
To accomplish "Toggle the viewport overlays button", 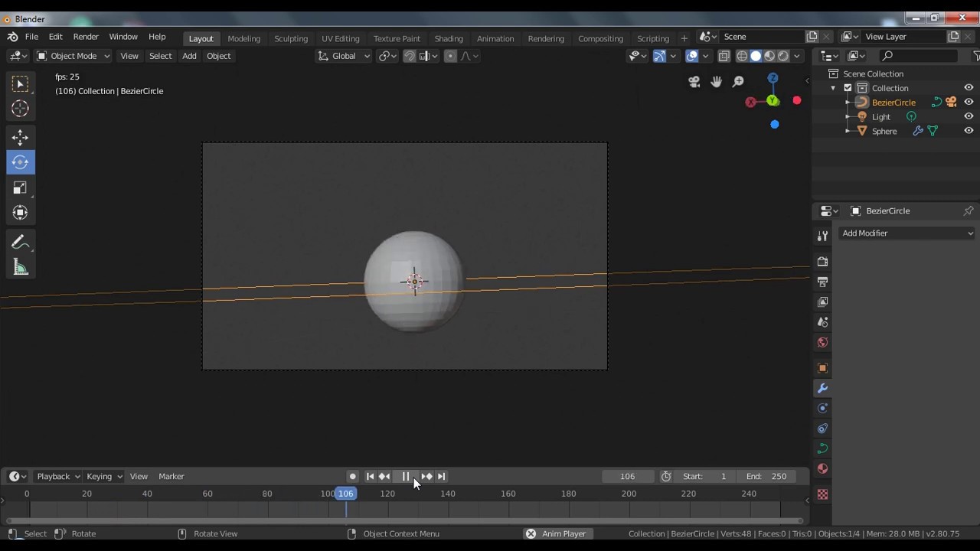I will tap(692, 56).
